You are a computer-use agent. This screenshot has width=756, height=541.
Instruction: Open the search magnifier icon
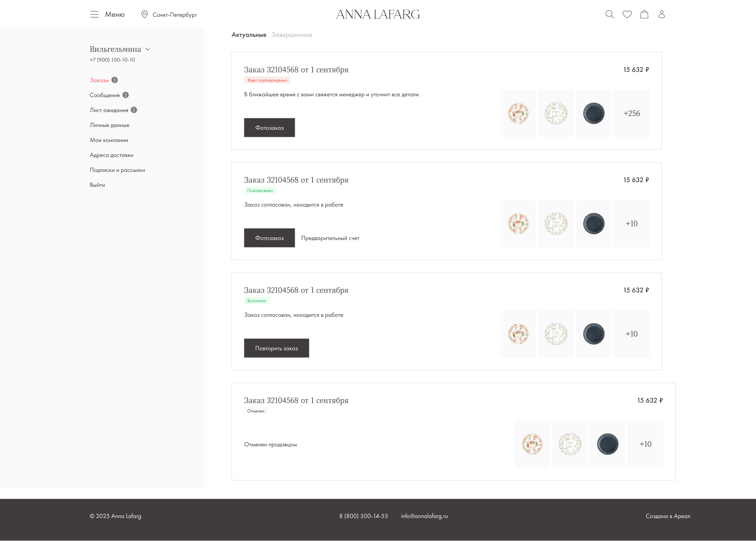[x=609, y=15]
